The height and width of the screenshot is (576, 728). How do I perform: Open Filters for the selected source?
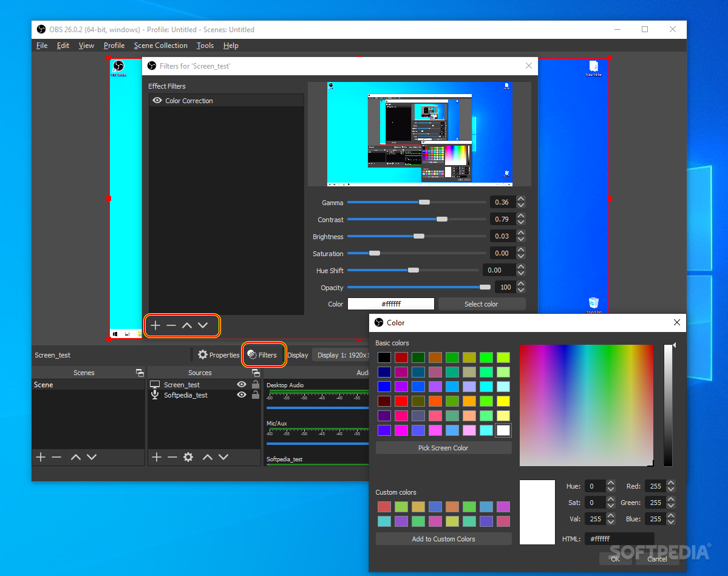(262, 354)
